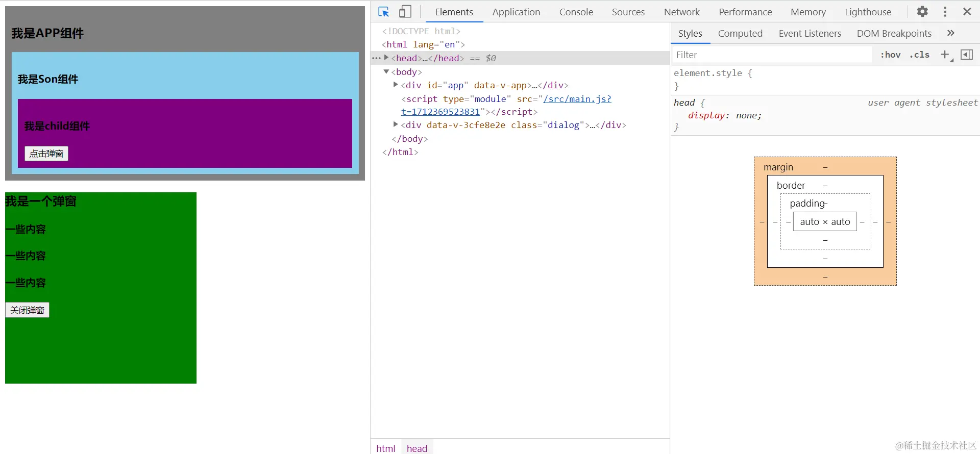Open the Application tab
The width and height of the screenshot is (980, 454).
(x=516, y=12)
